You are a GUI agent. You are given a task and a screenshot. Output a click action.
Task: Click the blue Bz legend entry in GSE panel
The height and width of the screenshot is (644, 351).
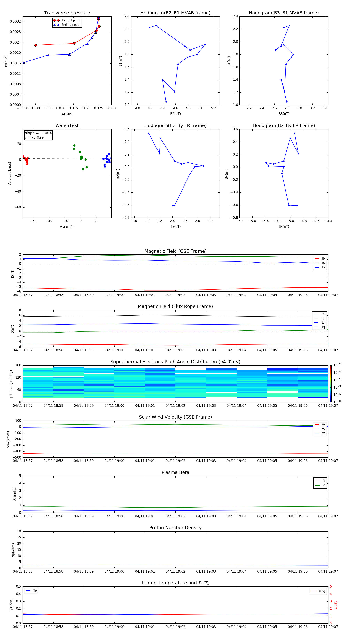coord(320,267)
